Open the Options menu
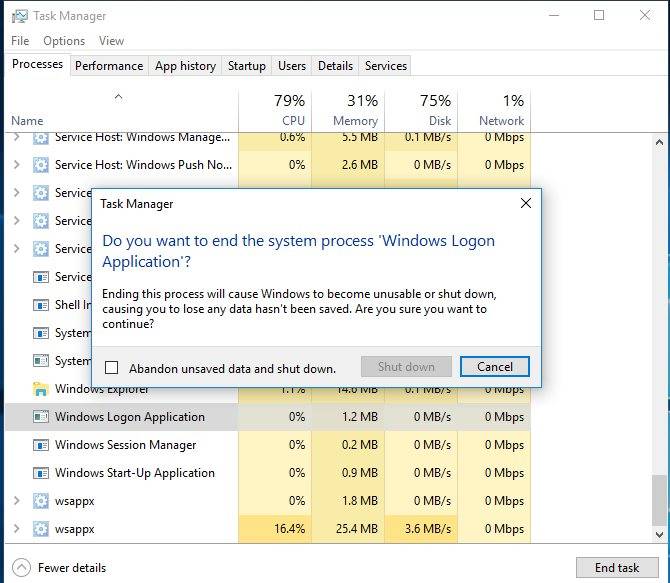This screenshot has height=583, width=670. [64, 41]
